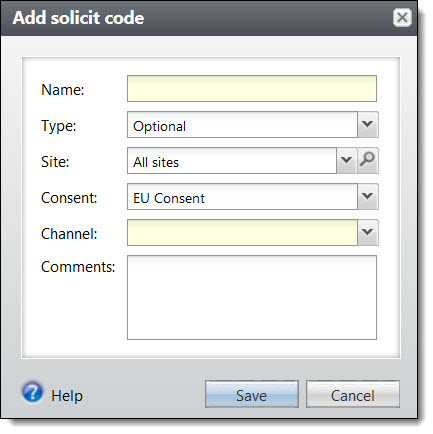Click the Comments field label
The width and height of the screenshot is (433, 434).
click(x=78, y=267)
